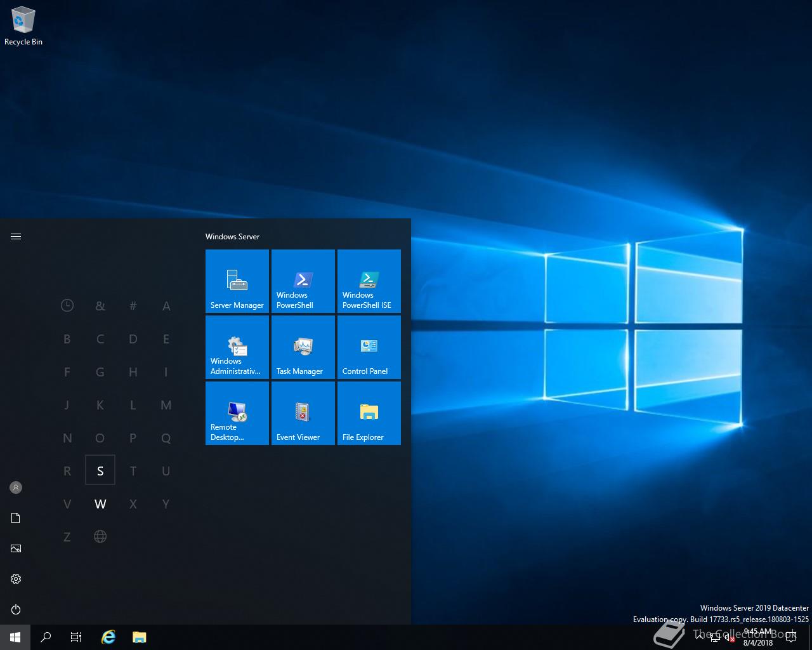
Task: Launch the Event Viewer tile
Action: click(x=303, y=413)
